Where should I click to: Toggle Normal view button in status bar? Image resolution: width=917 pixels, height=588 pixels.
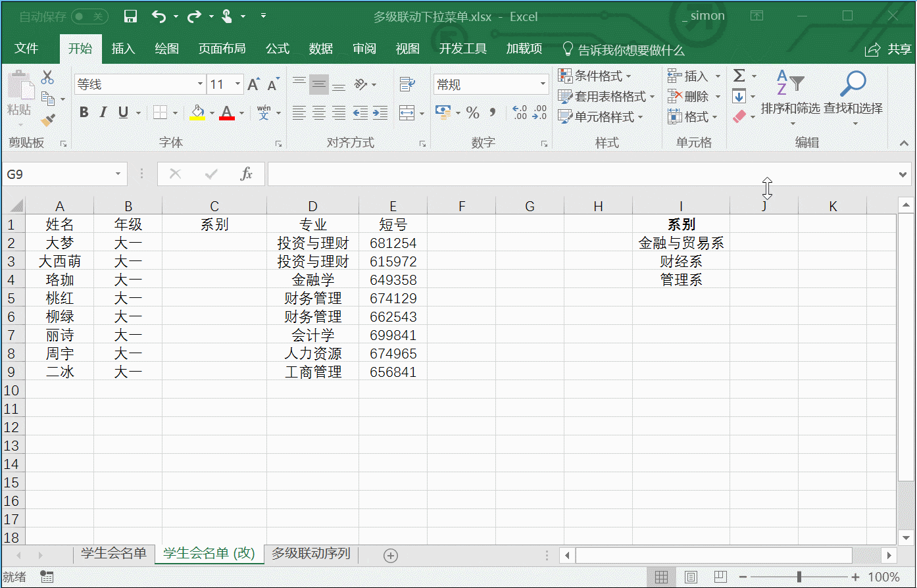coord(662,577)
